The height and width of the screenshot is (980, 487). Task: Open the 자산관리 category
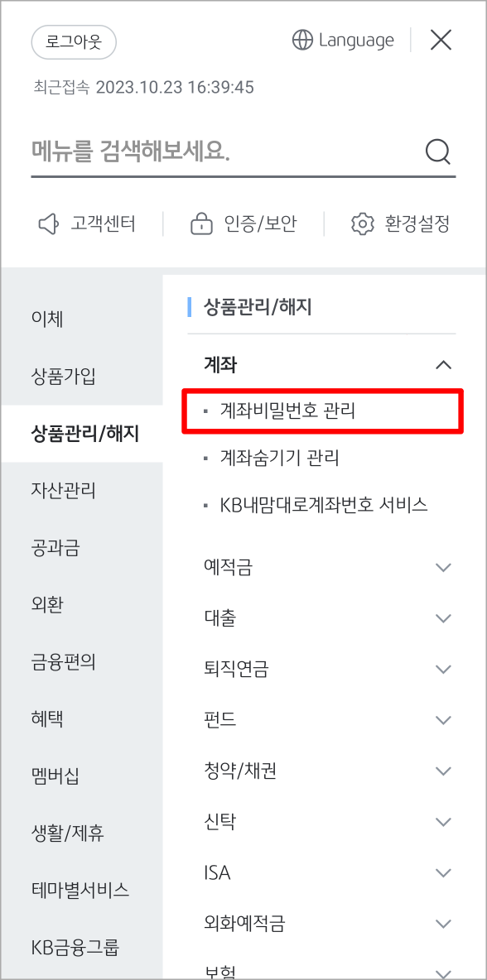[x=62, y=490]
